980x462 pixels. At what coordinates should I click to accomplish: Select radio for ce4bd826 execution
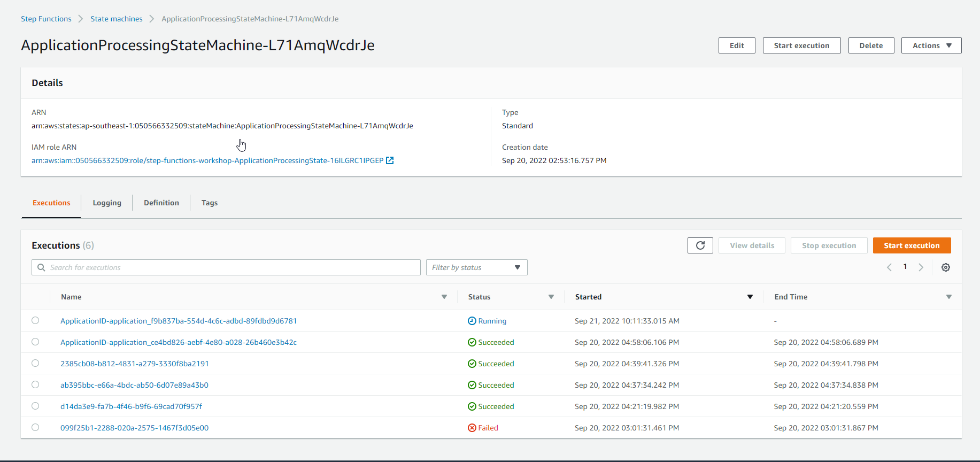[35, 342]
